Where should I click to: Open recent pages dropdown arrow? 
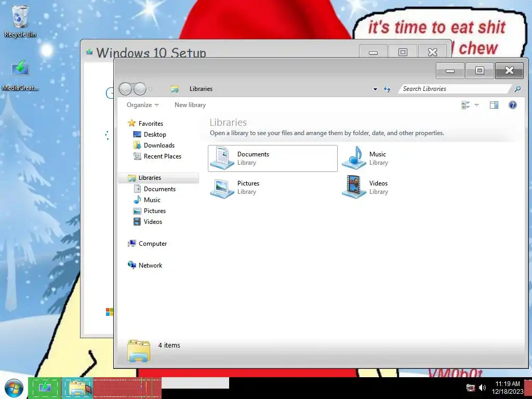coord(151,89)
